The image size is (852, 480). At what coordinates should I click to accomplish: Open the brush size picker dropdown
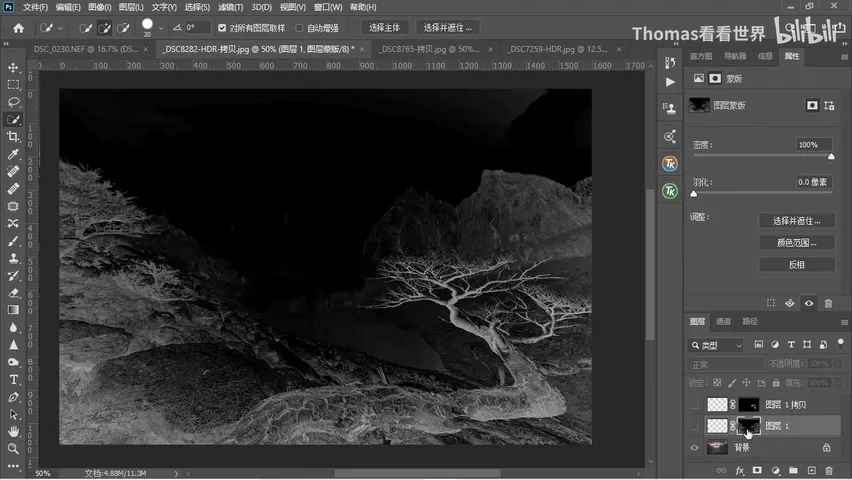[161, 28]
